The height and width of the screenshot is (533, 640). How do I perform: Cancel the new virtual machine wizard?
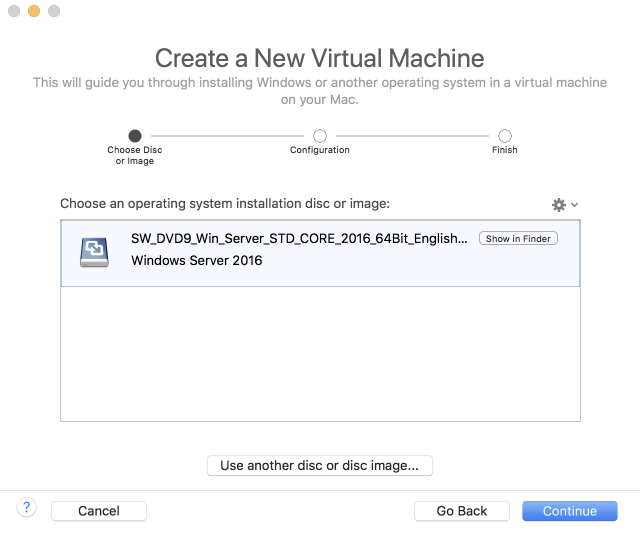99,511
